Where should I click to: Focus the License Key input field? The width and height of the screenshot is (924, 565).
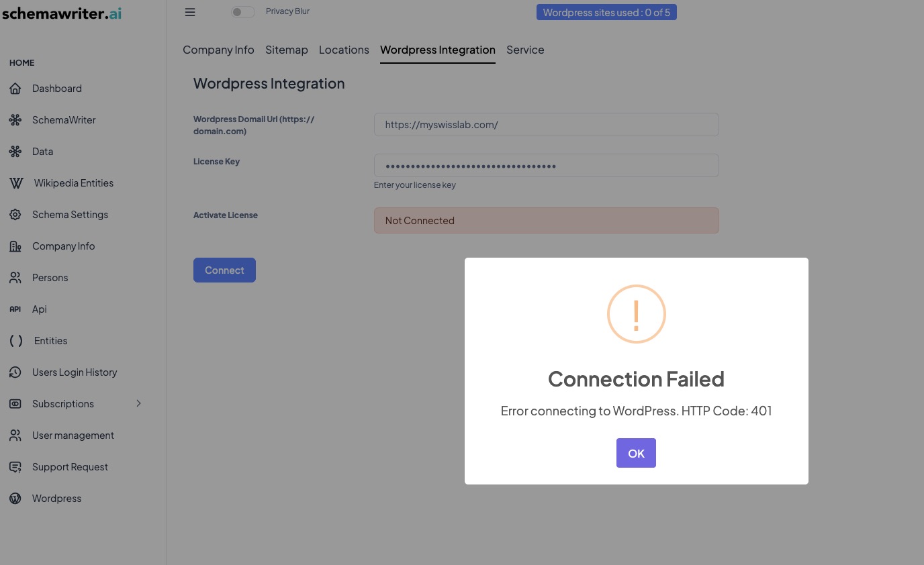click(x=546, y=166)
